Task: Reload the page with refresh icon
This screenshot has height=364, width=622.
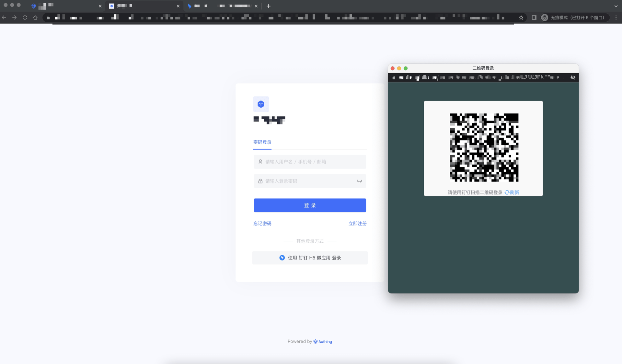Action: (x=25, y=17)
